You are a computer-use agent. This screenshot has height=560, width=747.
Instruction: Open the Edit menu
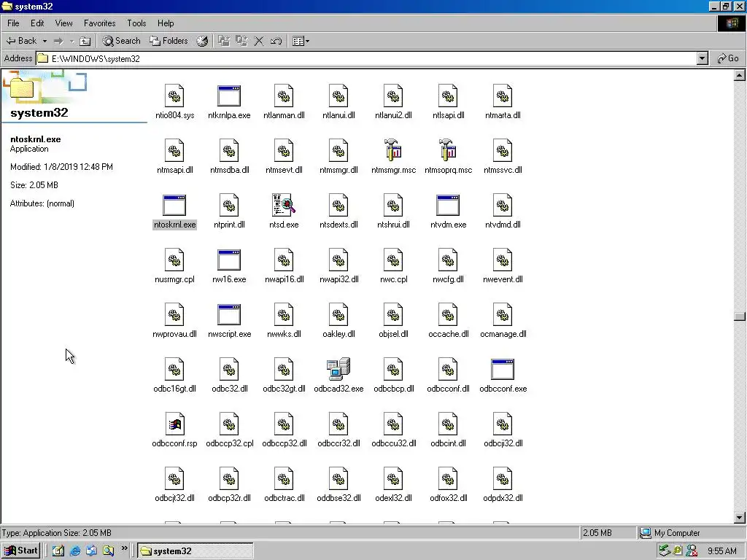click(x=37, y=23)
